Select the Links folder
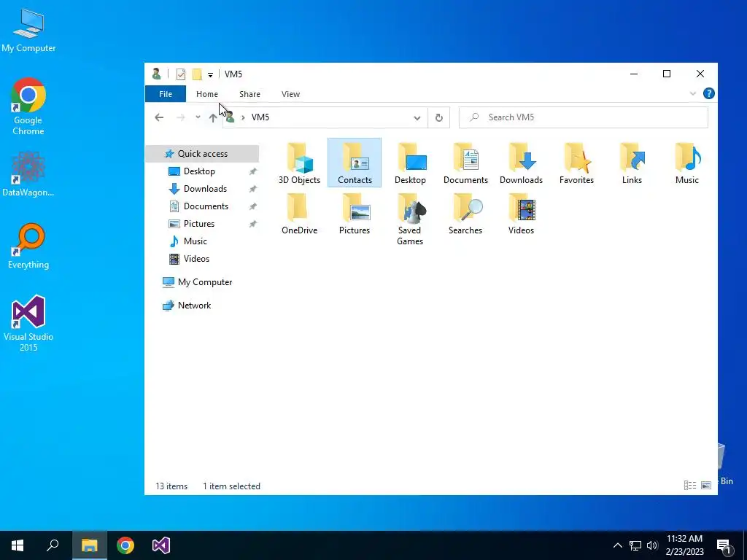 (632, 163)
